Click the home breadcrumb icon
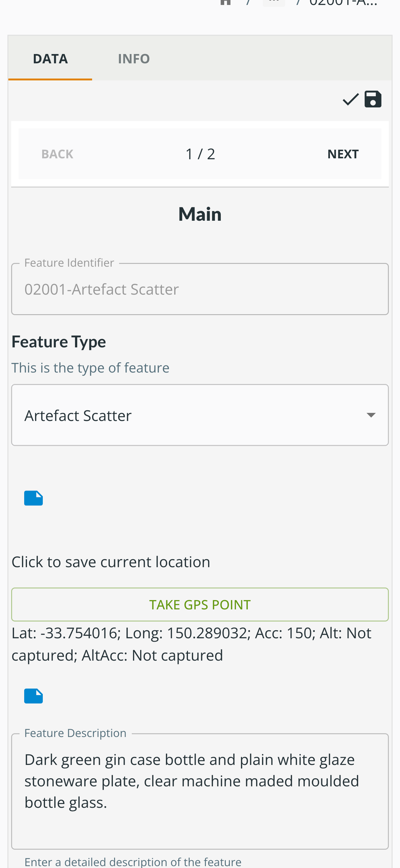This screenshot has height=868, width=400. click(225, 2)
